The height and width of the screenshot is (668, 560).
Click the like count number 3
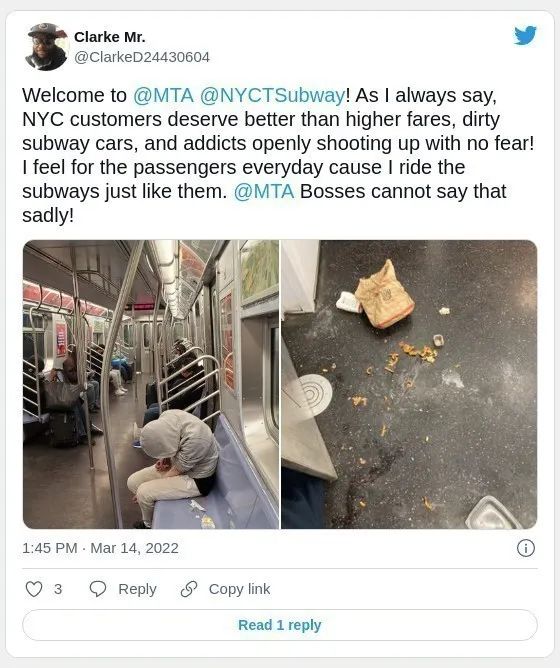58,589
